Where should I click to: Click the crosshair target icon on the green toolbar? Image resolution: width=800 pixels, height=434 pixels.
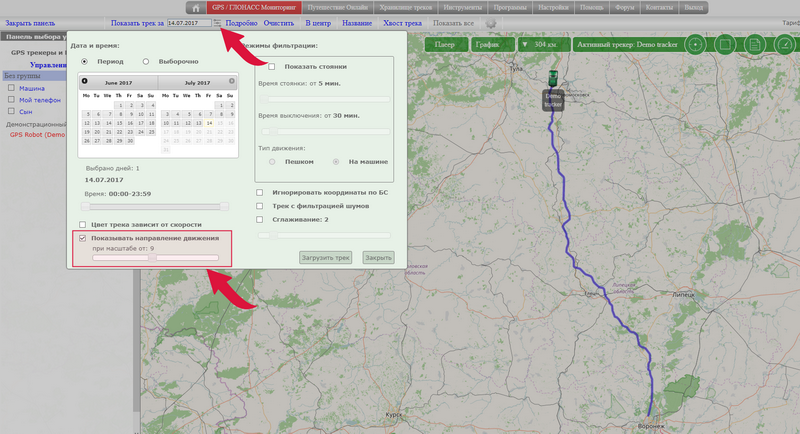point(694,45)
